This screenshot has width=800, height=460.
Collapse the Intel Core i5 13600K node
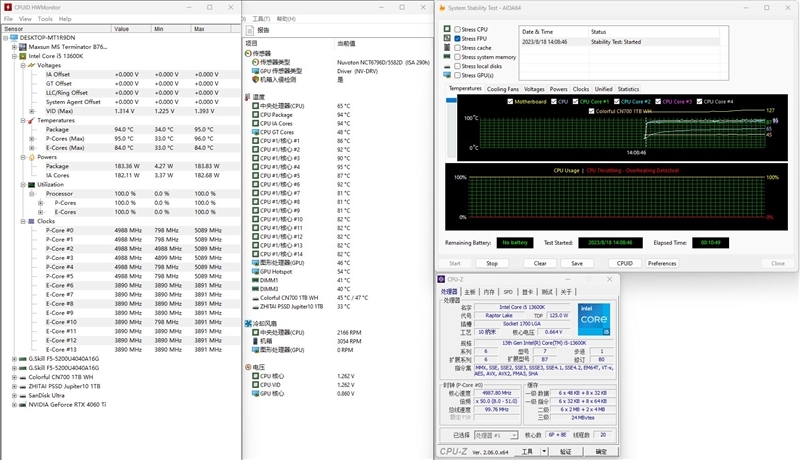click(14, 56)
